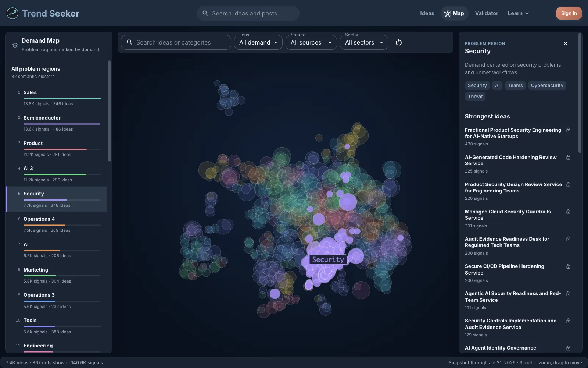
Task: Click the '430 signals' count
Action: (x=476, y=144)
